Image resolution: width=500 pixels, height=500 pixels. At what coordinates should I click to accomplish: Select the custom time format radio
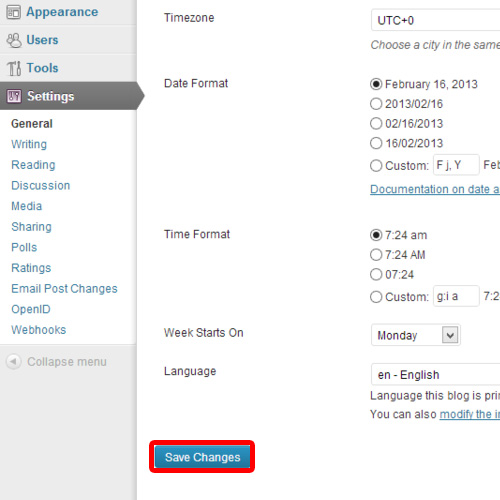click(376, 297)
